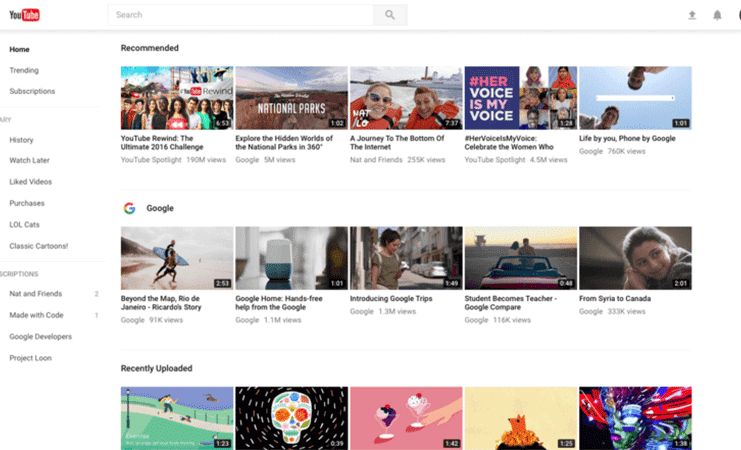The width and height of the screenshot is (741, 450).
Task: Play the Google Home speaker thumbnail
Action: click(292, 258)
